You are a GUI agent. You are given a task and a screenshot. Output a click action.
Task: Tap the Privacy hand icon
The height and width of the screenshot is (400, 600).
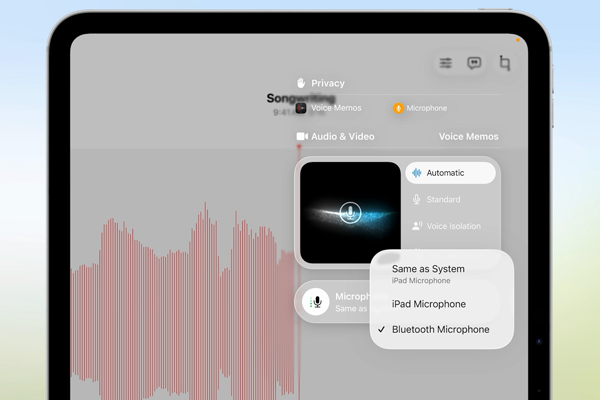[x=301, y=83]
